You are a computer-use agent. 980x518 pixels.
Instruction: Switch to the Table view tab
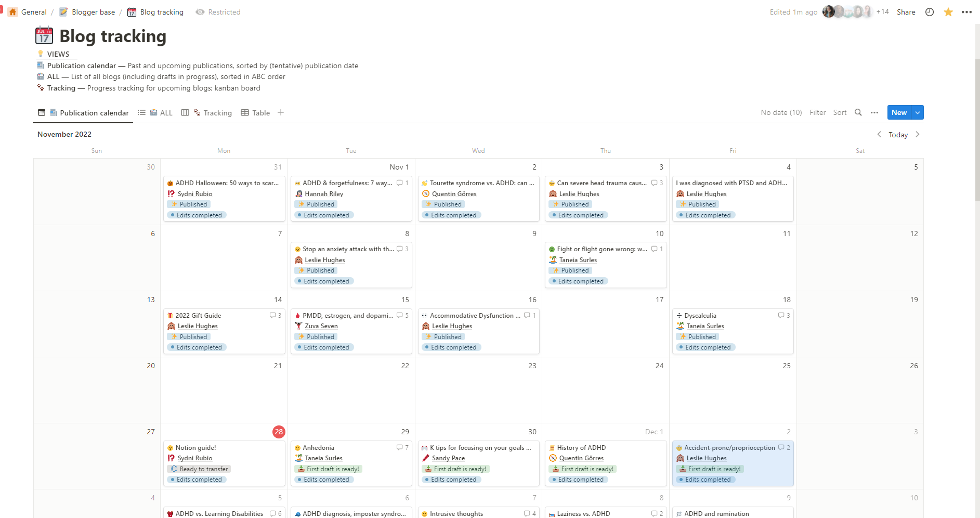255,113
